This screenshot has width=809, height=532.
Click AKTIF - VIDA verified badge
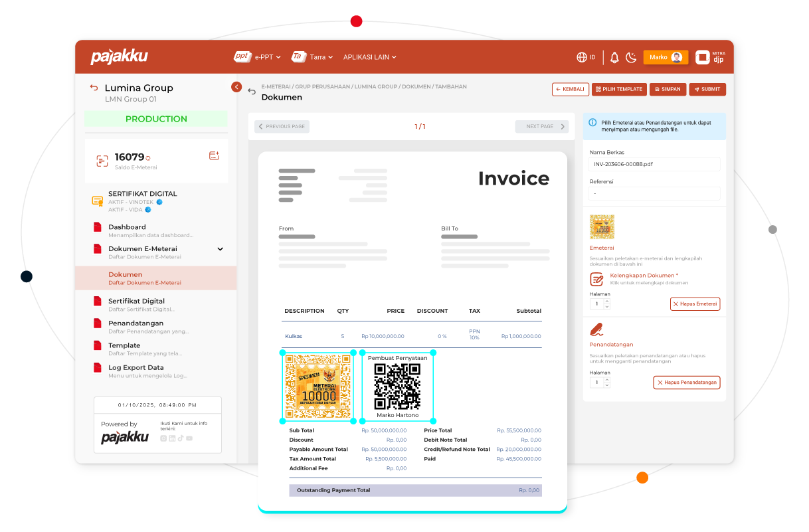(148, 209)
